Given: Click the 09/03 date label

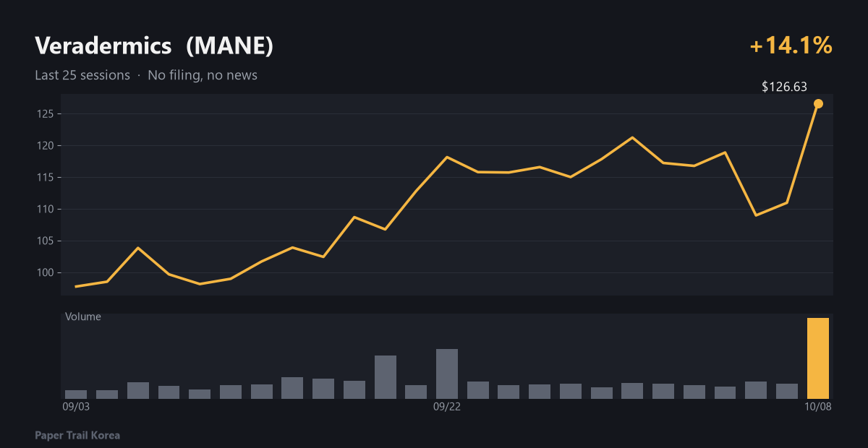Looking at the screenshot, I should coord(76,408).
